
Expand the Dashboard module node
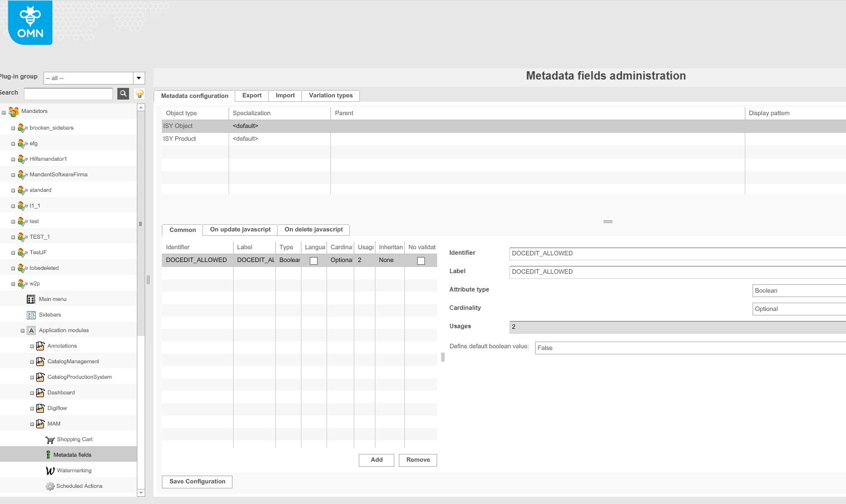tap(32, 393)
